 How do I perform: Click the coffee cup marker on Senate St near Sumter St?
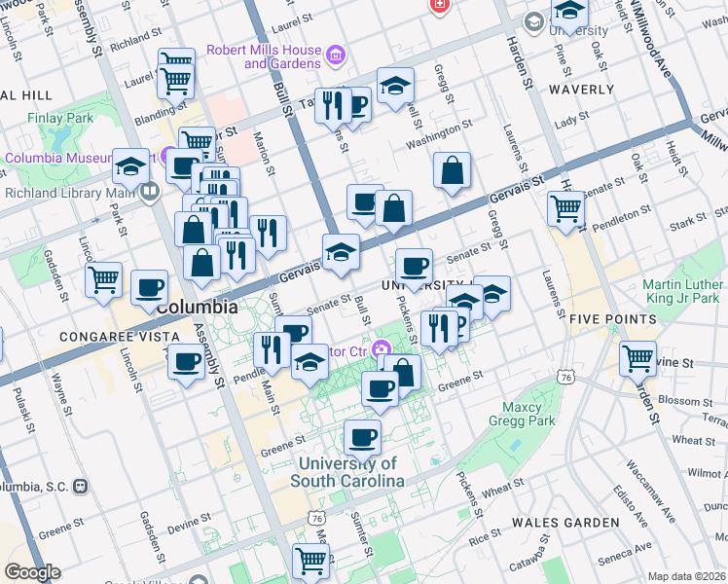(297, 327)
